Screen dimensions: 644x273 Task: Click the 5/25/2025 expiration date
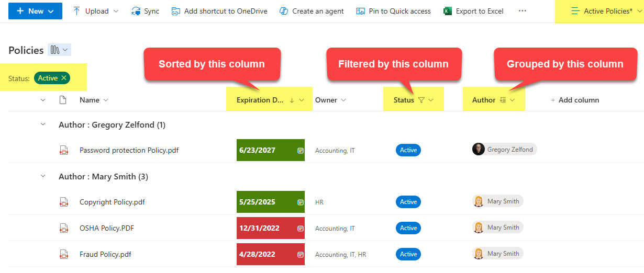(x=257, y=202)
